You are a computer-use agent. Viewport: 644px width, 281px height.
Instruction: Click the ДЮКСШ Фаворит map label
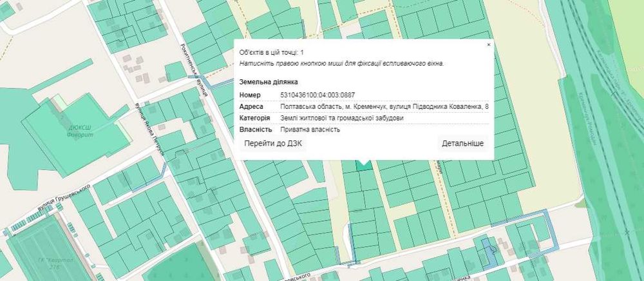click(x=80, y=131)
